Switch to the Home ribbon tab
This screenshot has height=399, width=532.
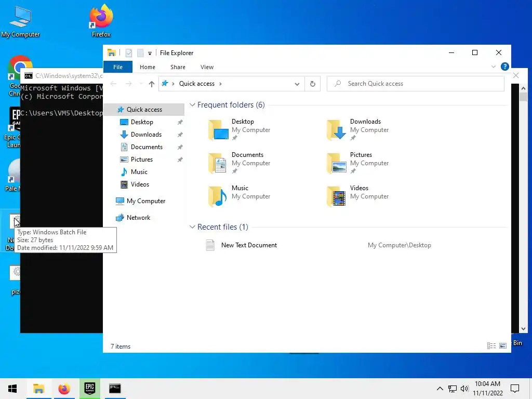[147, 67]
